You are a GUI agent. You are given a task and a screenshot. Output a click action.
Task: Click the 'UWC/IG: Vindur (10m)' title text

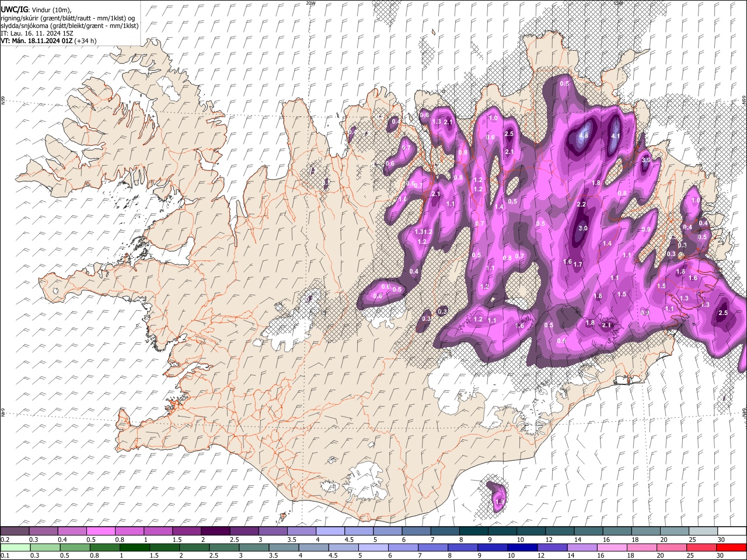coord(36,9)
